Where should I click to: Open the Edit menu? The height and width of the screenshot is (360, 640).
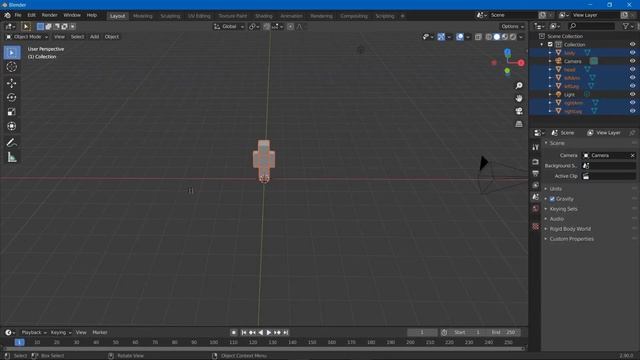(x=31, y=15)
